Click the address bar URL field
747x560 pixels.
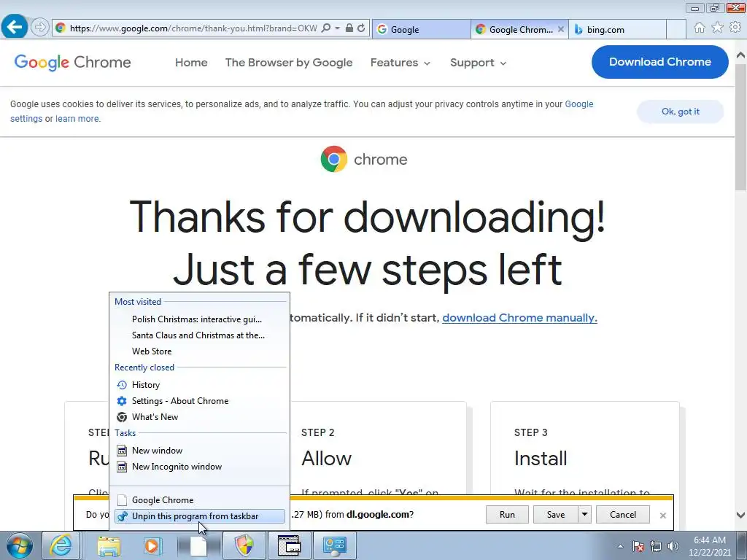point(193,28)
